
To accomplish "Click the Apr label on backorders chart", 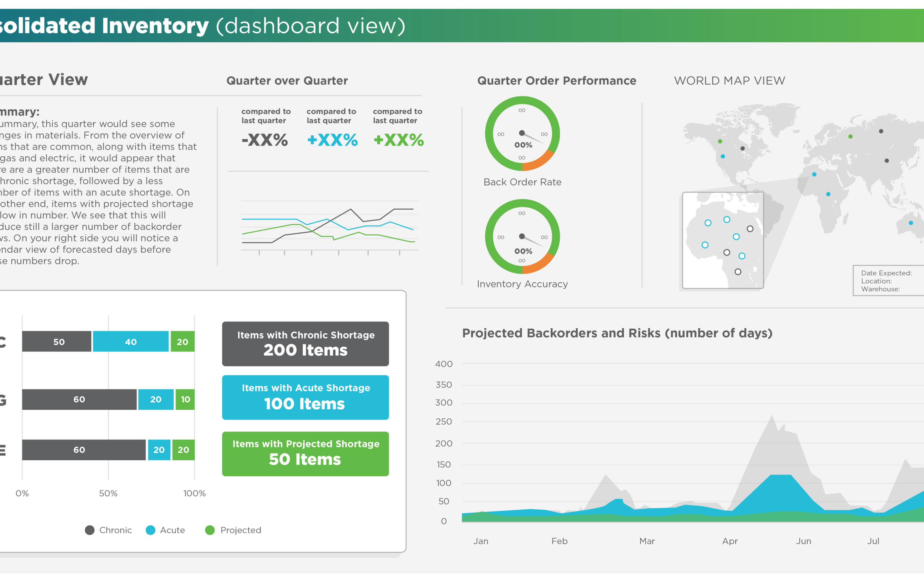I will 730,541.
